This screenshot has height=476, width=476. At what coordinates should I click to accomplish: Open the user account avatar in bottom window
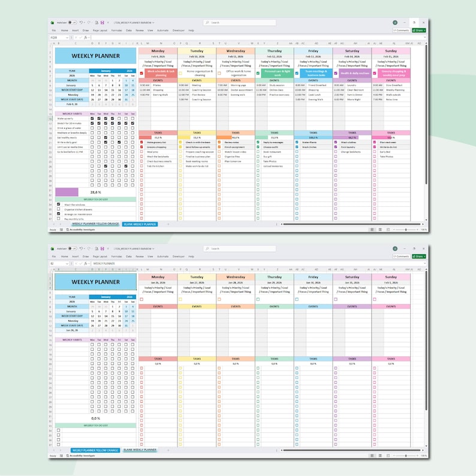[395, 248]
